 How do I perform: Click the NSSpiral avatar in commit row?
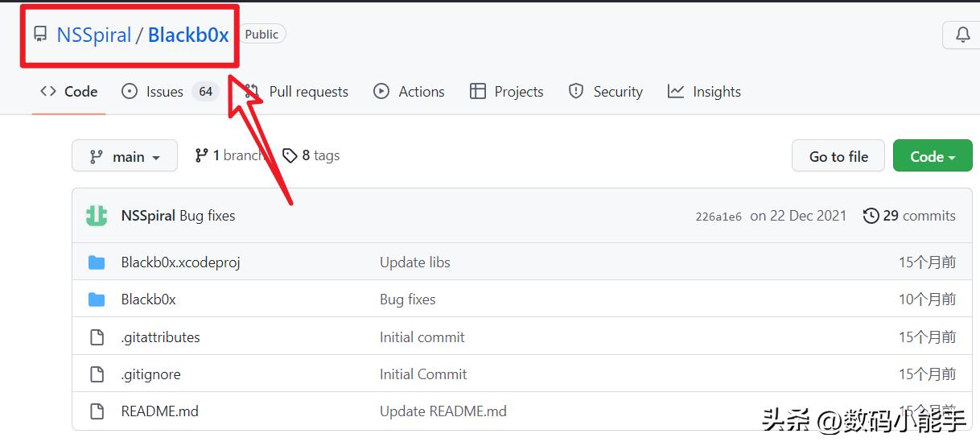coord(97,216)
